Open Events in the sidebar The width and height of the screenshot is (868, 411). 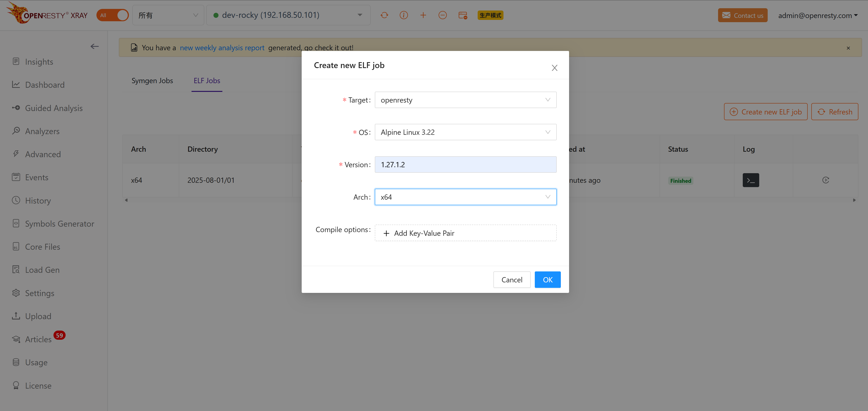tap(36, 177)
